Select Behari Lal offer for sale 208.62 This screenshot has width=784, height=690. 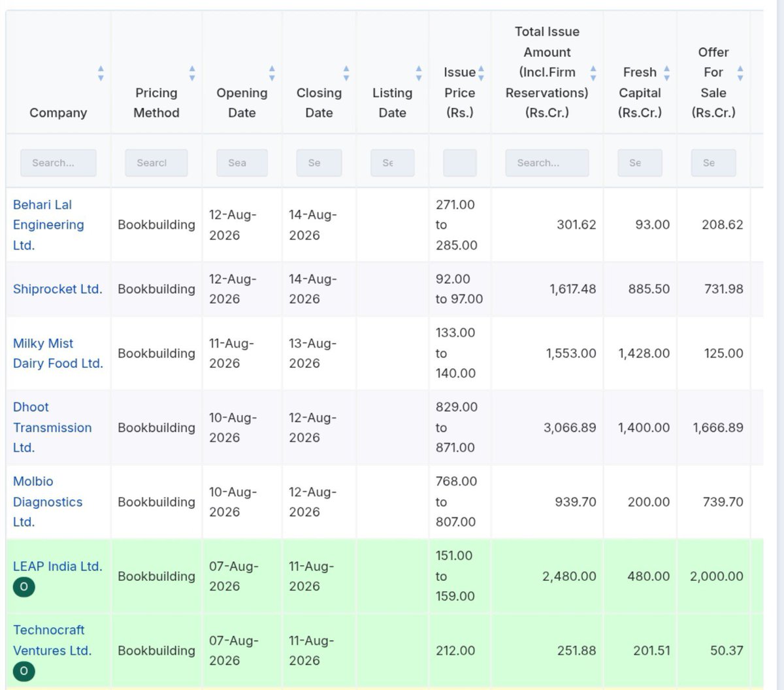(723, 225)
